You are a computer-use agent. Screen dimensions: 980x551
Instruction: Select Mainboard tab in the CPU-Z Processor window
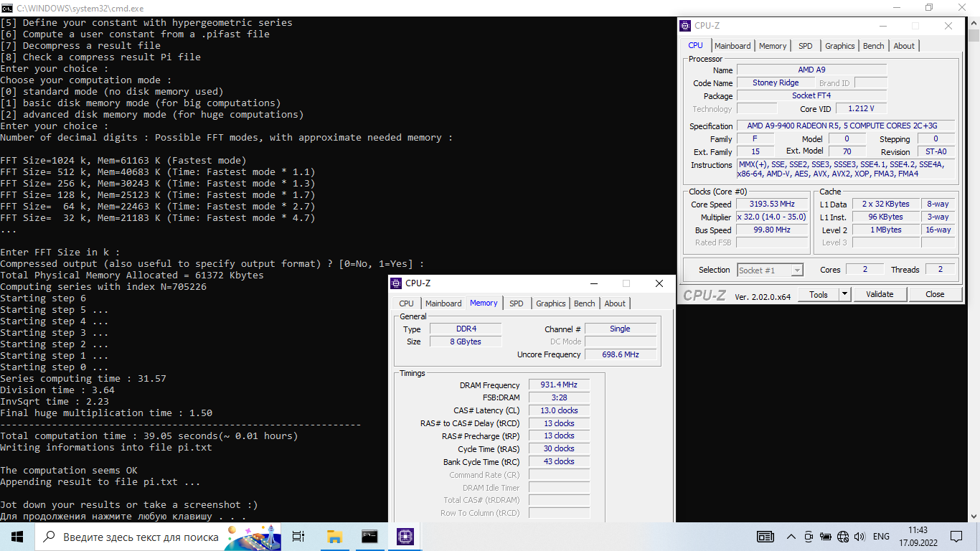pos(732,46)
